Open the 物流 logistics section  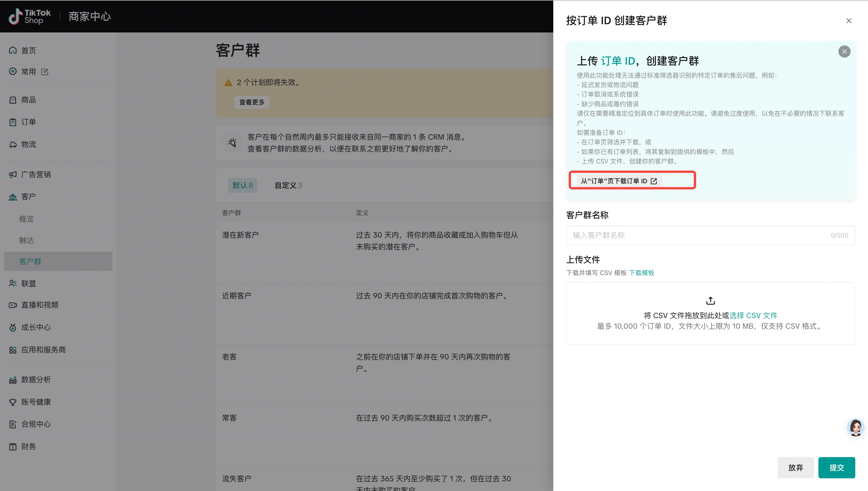tap(28, 144)
